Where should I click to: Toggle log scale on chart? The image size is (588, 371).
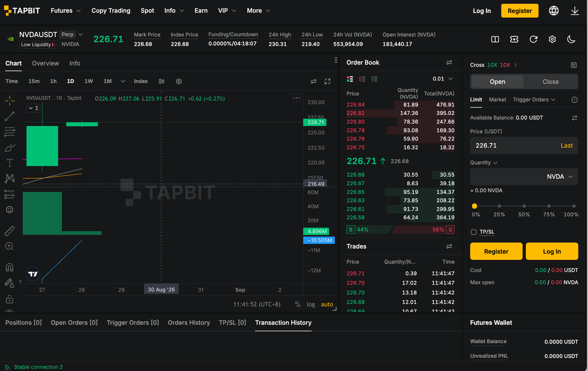(x=311, y=304)
